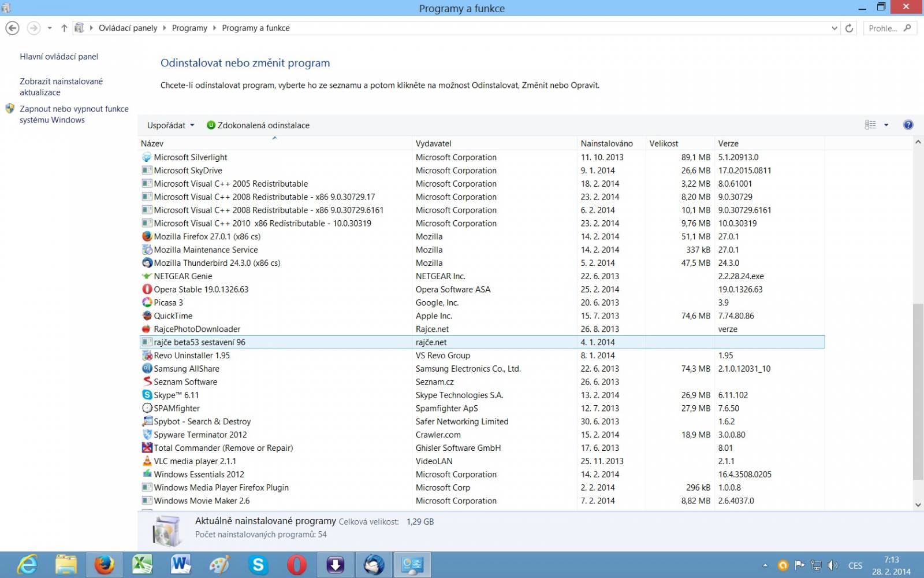Sort by the Verze column header

click(x=770, y=143)
